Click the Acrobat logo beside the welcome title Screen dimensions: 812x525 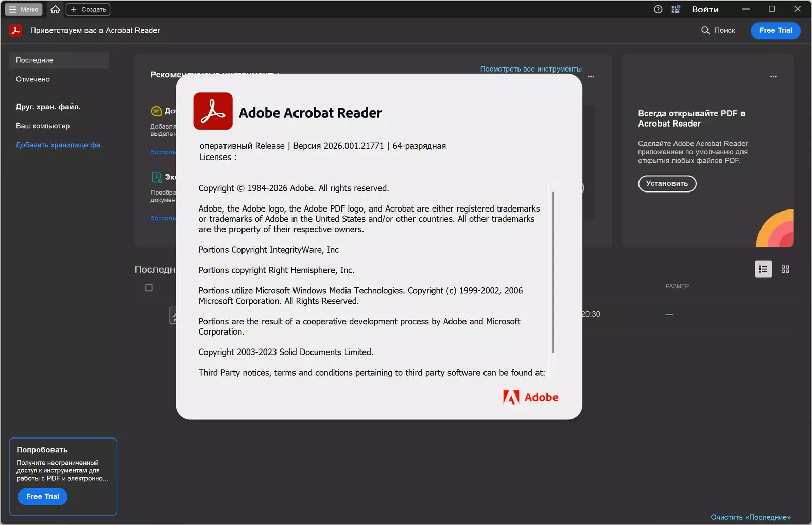(15, 30)
